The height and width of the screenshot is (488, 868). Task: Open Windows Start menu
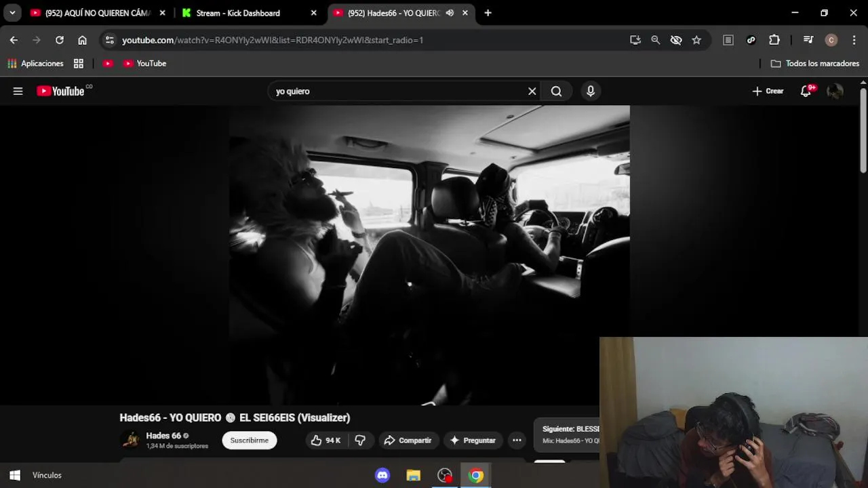pos(14,475)
